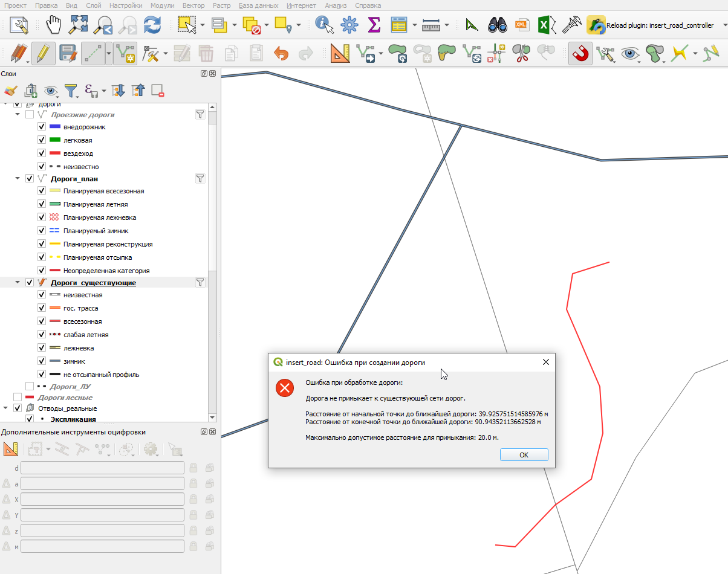Open the Вектор menu
The width and height of the screenshot is (728, 574).
click(x=193, y=5)
